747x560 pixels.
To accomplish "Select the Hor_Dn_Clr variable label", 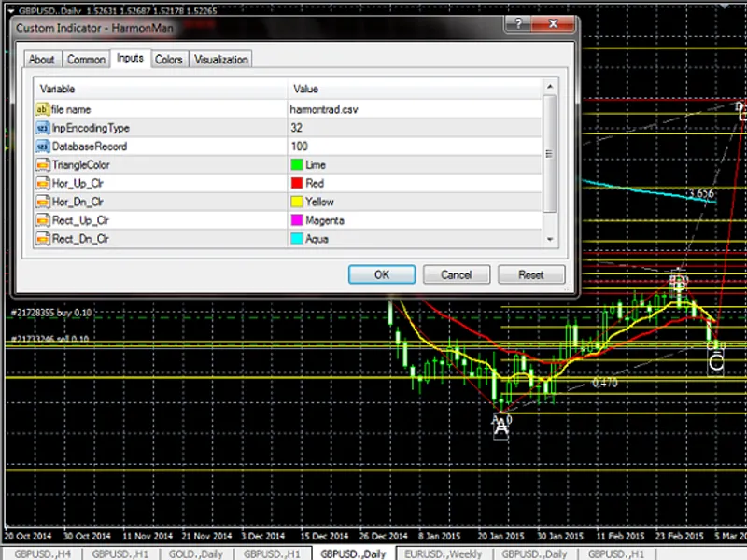I will [x=78, y=202].
